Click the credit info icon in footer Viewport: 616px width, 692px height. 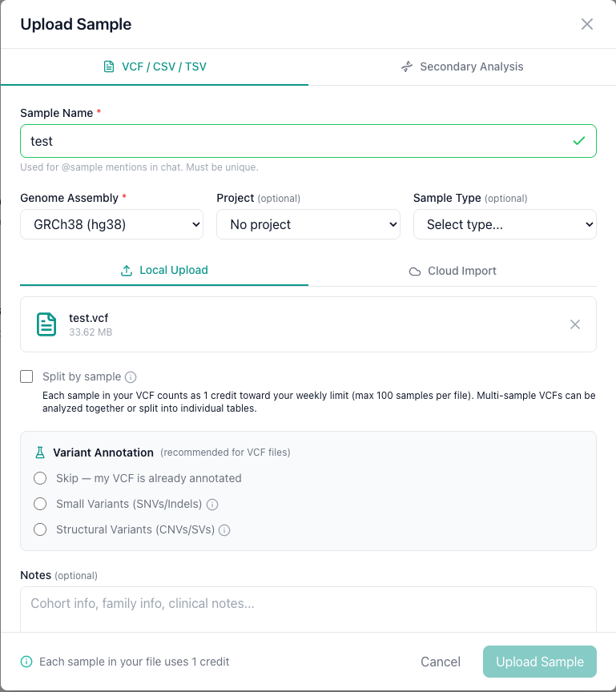[26, 662]
